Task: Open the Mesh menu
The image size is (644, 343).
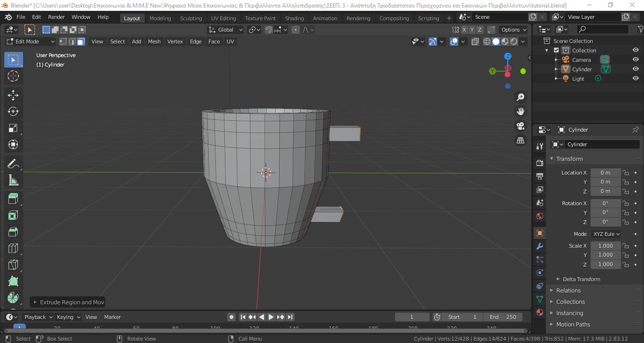Action: [154, 42]
